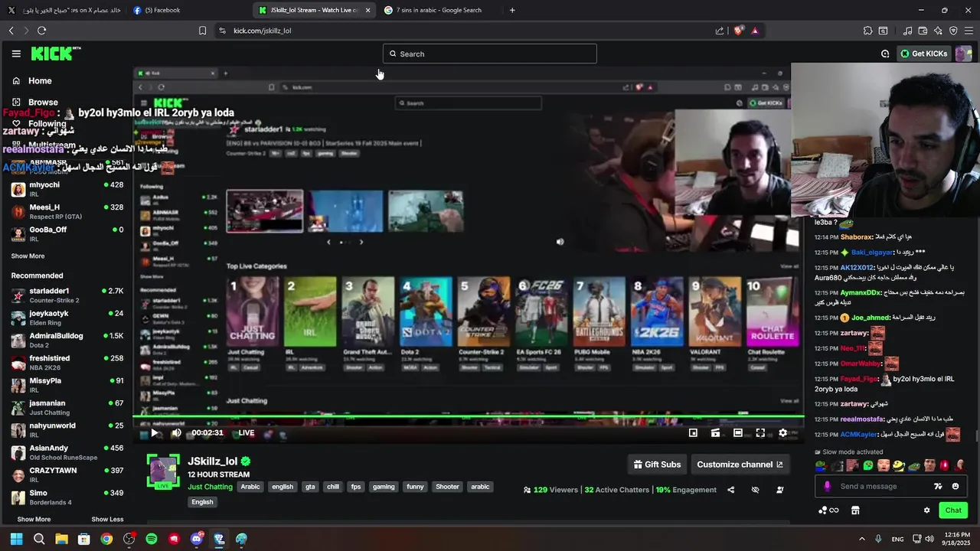Play the stream using the play button
Image resolution: width=980 pixels, height=551 pixels.
pyautogui.click(x=154, y=432)
